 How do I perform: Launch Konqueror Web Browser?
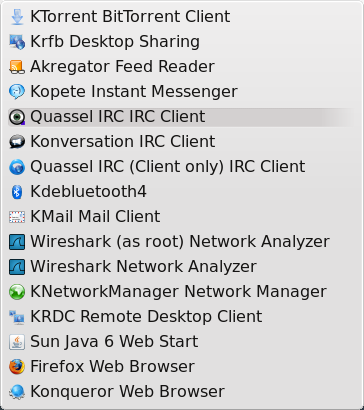182,392
